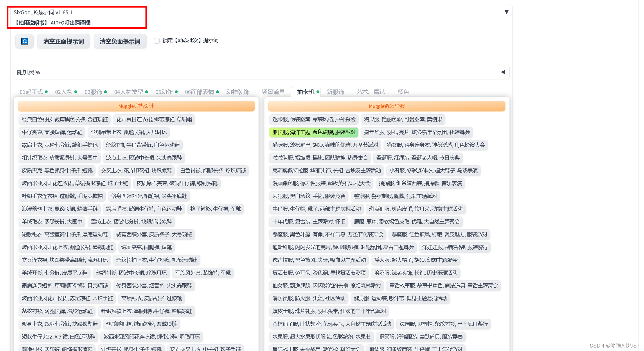Switch to the 01起手式 tab
The width and height of the screenshot is (644, 351).
click(31, 92)
